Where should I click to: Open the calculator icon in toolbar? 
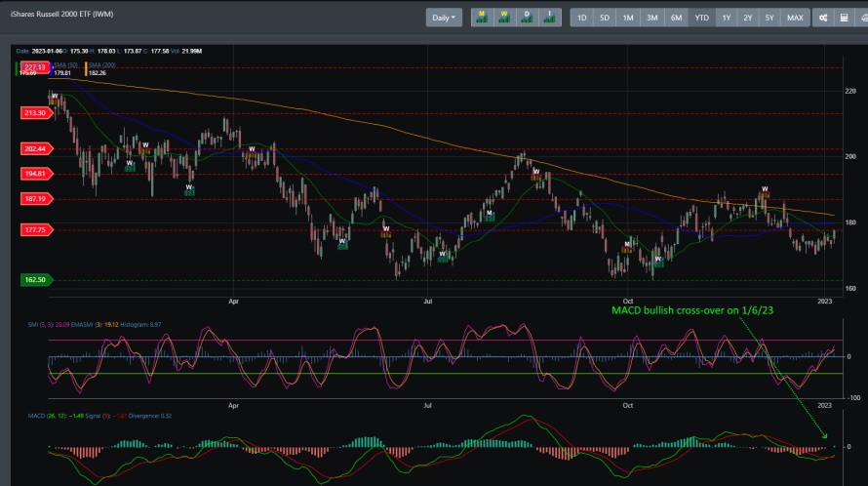[x=845, y=18]
